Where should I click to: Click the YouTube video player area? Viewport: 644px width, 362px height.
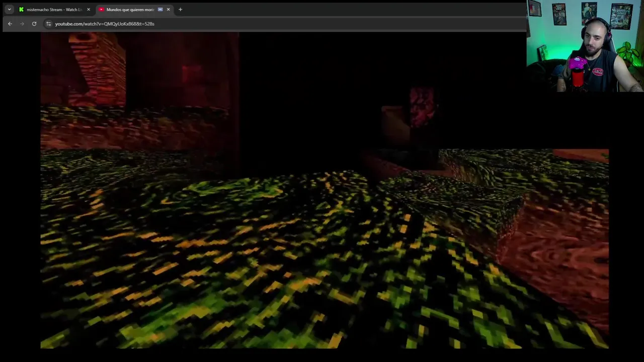tap(325, 191)
